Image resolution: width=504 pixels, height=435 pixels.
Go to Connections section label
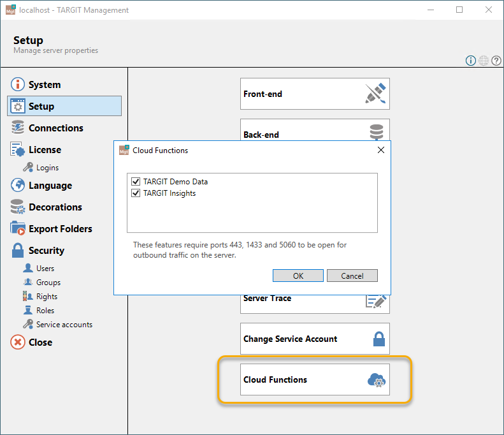(56, 128)
